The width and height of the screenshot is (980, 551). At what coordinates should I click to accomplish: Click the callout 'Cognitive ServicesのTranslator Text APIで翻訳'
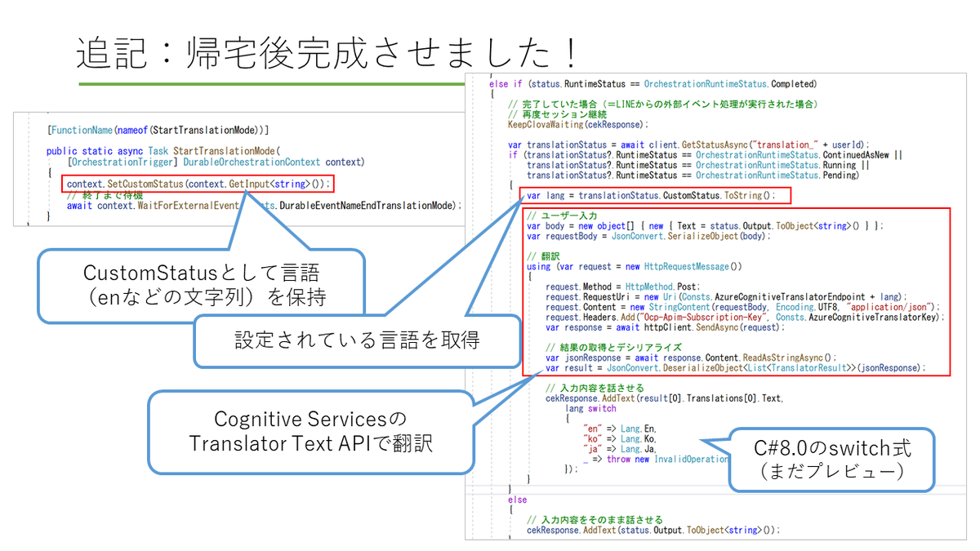pos(310,430)
